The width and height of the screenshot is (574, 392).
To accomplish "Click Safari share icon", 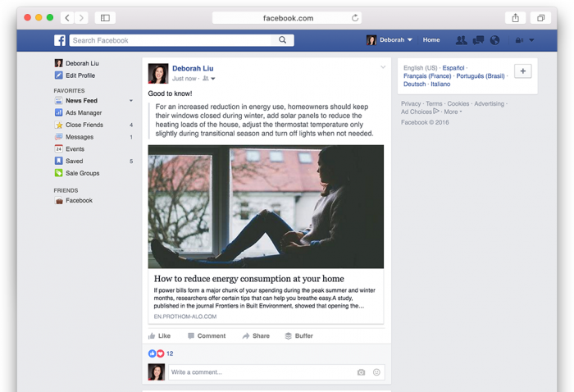I will pos(516,18).
